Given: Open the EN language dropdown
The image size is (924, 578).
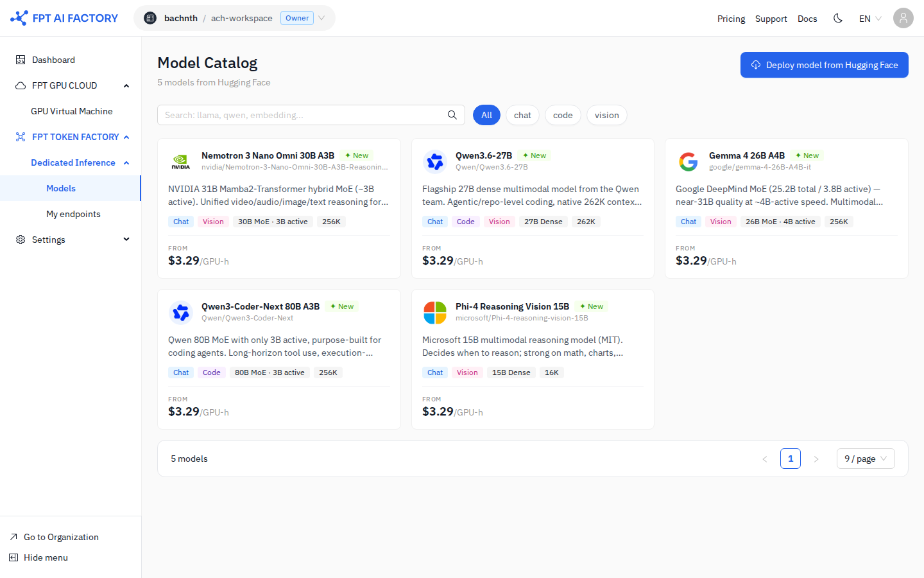Looking at the screenshot, I should 870,19.
